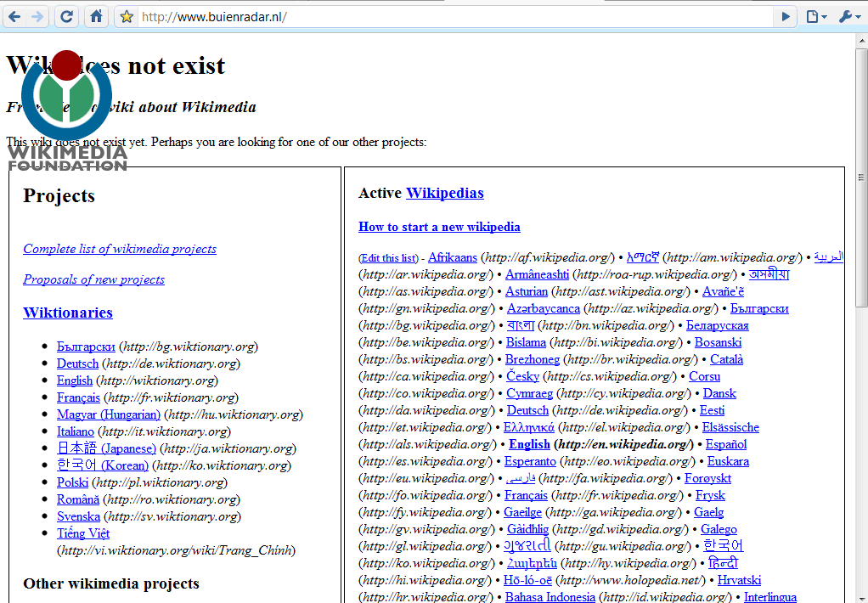Open the Română wiktionary link

pyautogui.click(x=78, y=499)
